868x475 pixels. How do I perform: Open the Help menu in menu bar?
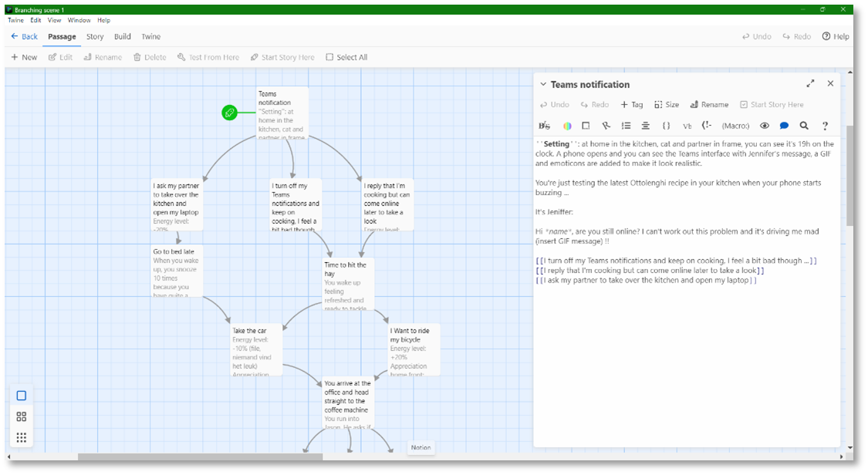[103, 20]
